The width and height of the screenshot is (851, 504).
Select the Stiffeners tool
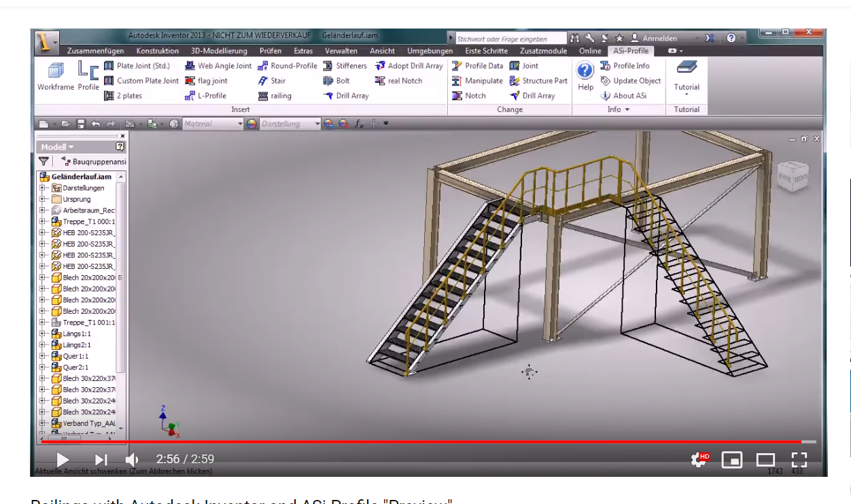pos(344,65)
